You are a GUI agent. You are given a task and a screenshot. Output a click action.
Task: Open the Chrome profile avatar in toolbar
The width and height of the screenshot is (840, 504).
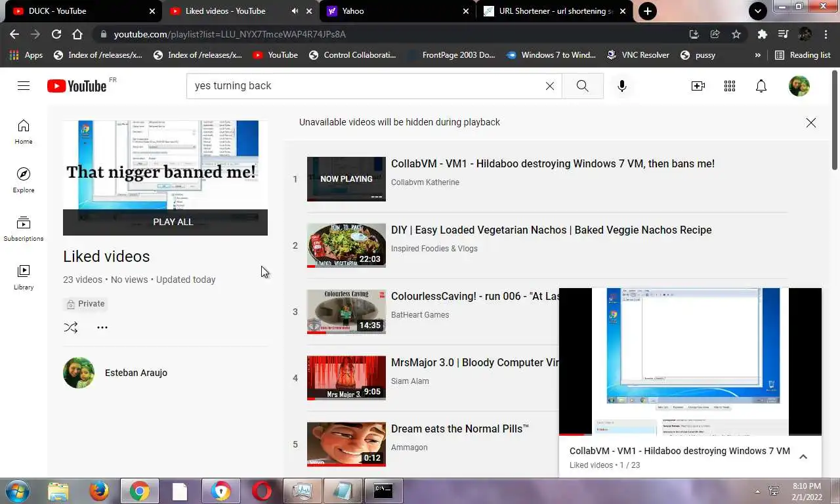coord(805,34)
